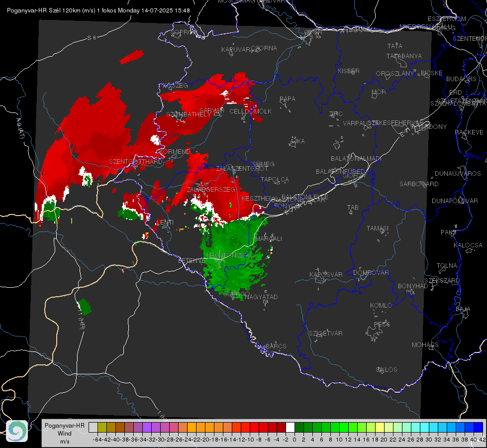Click the SZOMBATHELY city label
The height and width of the screenshot is (448, 487).
189,114
